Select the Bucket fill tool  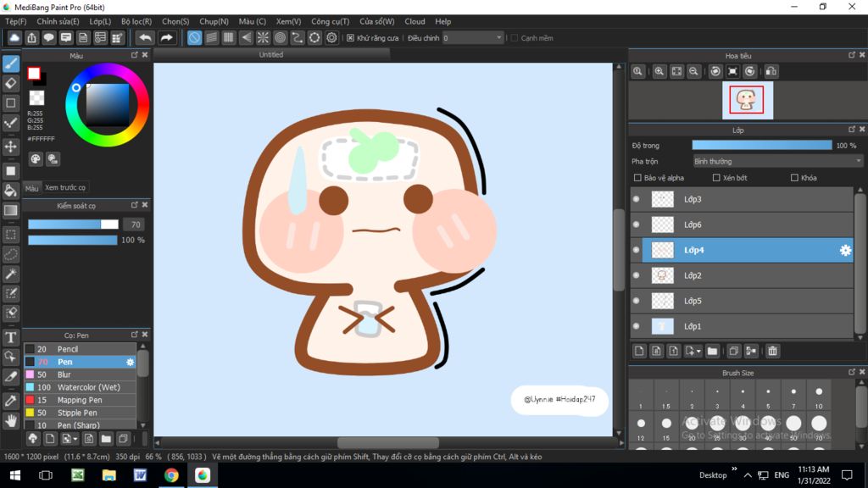[10, 191]
